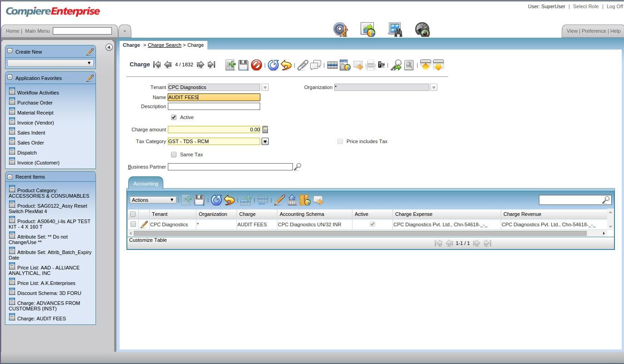The height and width of the screenshot is (364, 624).
Task: Enable the Same Tax checkbox
Action: (174, 155)
